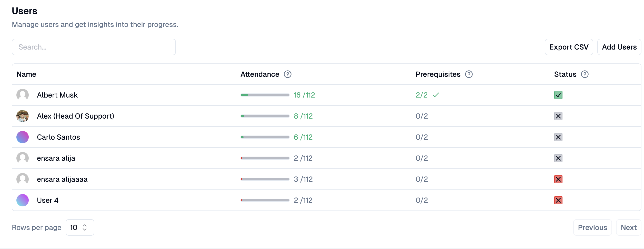Go to the Next page
Viewport: 644px width, 249px height.
click(629, 227)
